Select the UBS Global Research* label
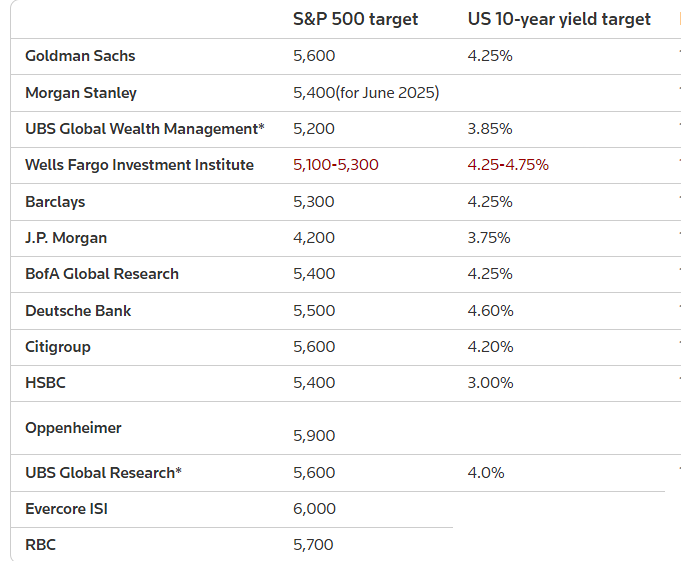The width and height of the screenshot is (681, 561). tap(103, 473)
